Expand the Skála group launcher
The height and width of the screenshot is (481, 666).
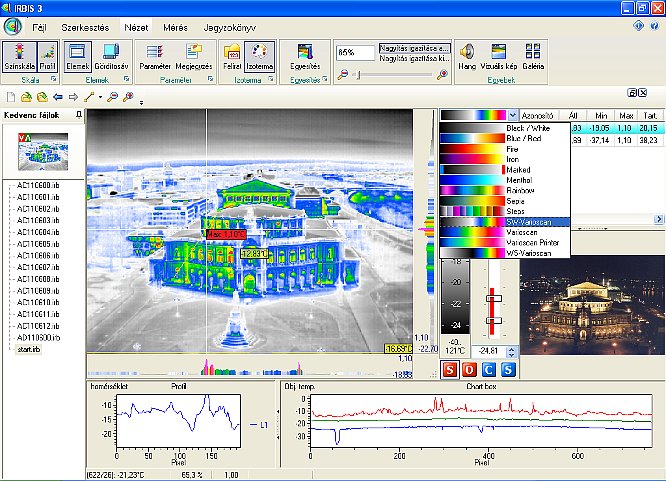pos(54,79)
